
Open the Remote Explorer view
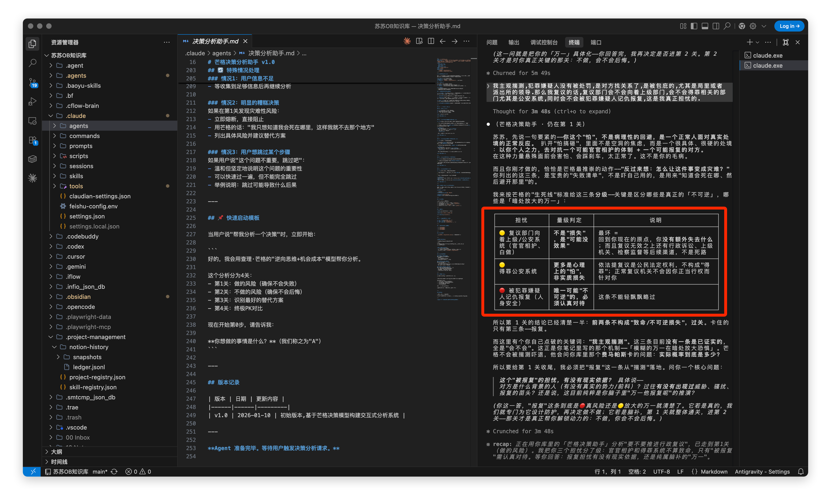(x=32, y=121)
